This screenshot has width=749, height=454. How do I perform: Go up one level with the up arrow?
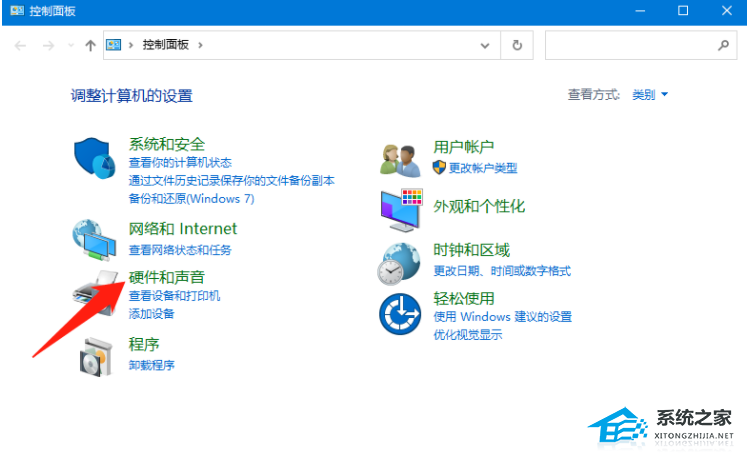click(x=90, y=45)
